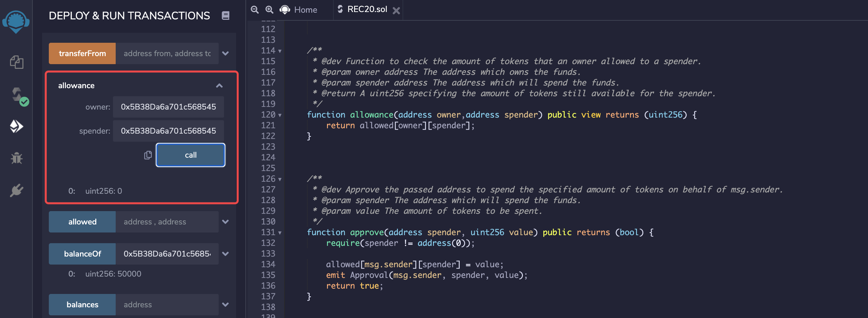Click the balances function button
Image resolution: width=868 pixels, height=318 pixels.
pyautogui.click(x=82, y=305)
